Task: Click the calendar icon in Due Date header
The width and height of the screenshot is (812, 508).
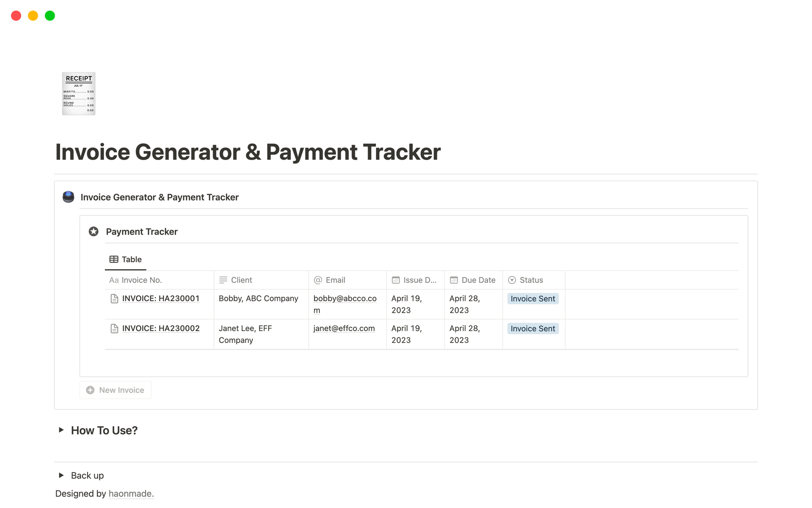Action: pyautogui.click(x=454, y=280)
